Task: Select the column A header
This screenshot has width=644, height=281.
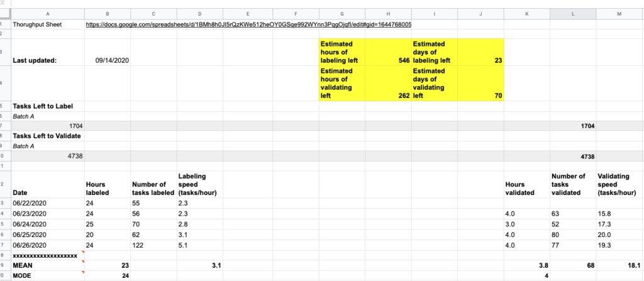Action: pyautogui.click(x=48, y=13)
